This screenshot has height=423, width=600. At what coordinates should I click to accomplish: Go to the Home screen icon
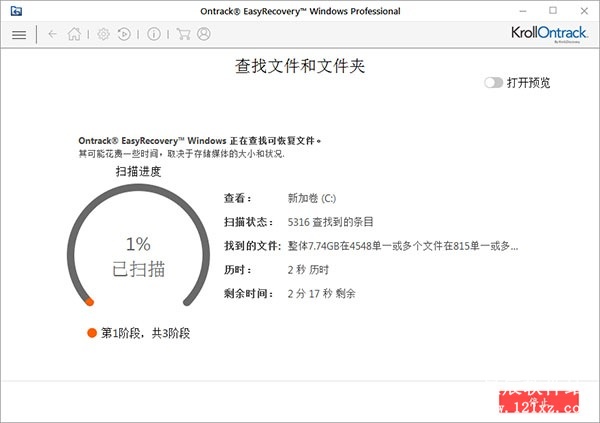click(74, 34)
